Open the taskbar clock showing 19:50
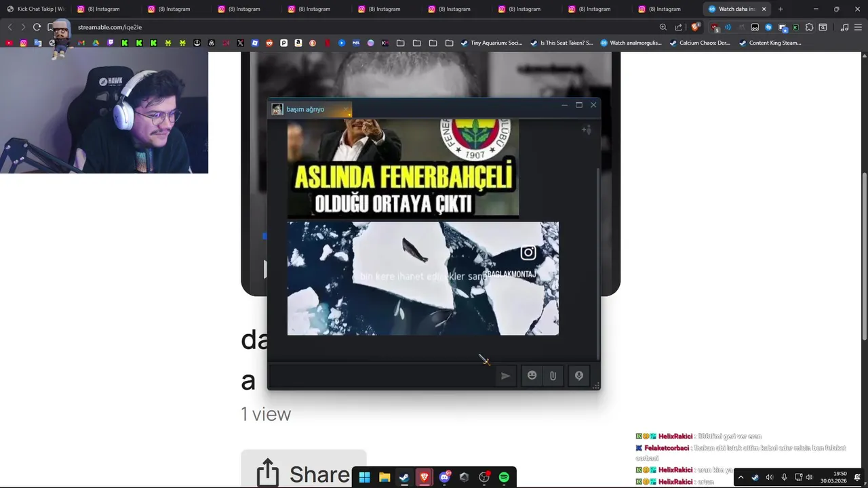868x488 pixels. (833, 477)
